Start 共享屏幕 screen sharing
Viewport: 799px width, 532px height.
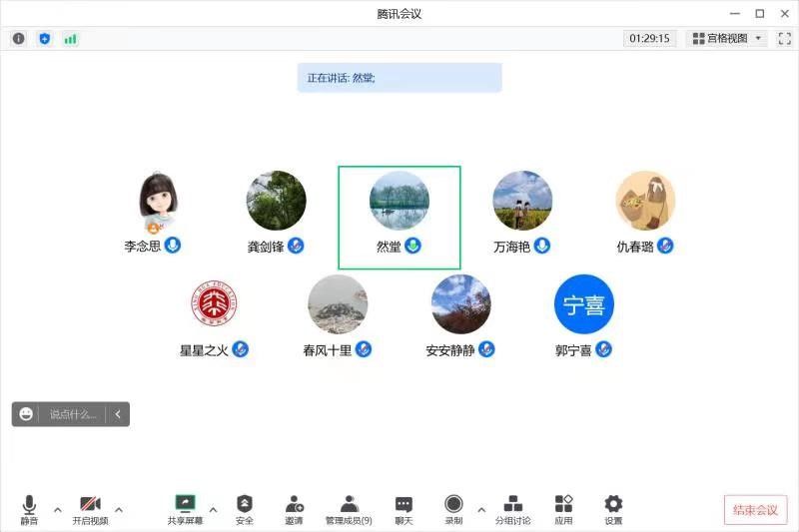tap(185, 509)
